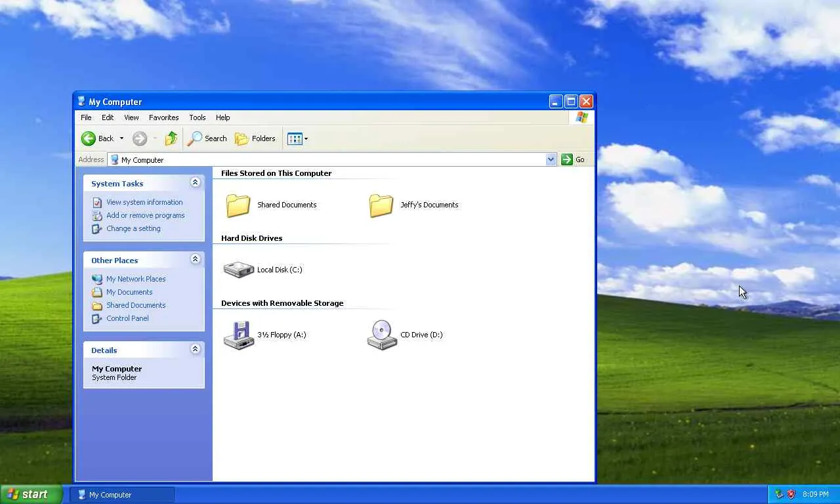840x504 pixels.
Task: Maximize the My Computer window
Action: coord(571,101)
